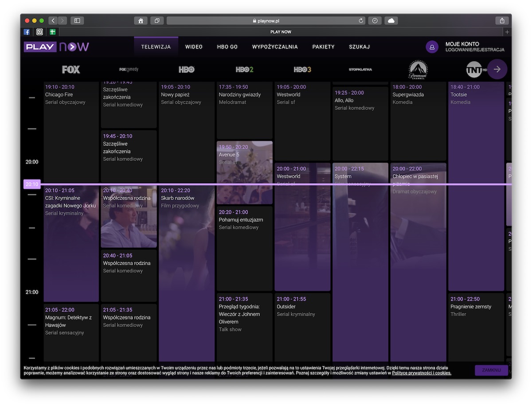Select the HBO channel logo

click(187, 70)
